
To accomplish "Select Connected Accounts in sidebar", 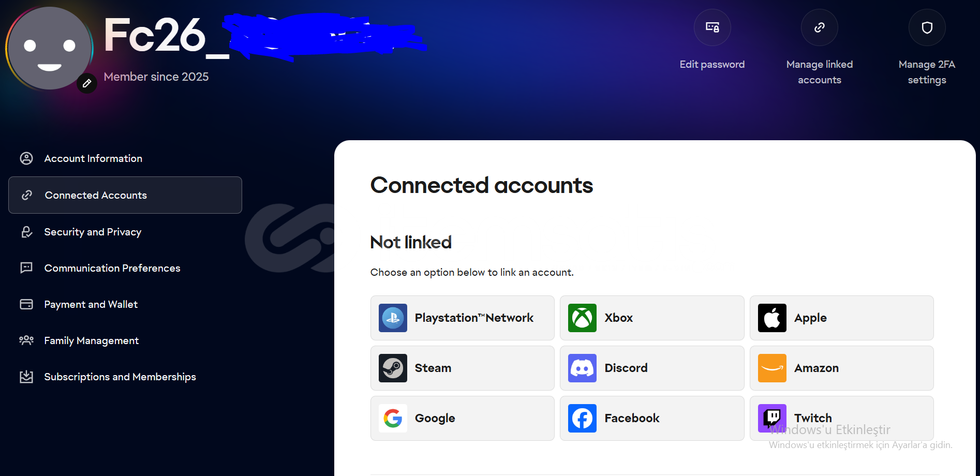I will (x=96, y=195).
